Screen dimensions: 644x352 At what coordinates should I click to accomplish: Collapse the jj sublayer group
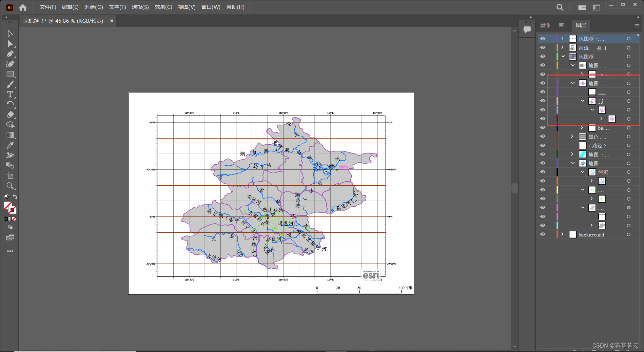(582, 101)
